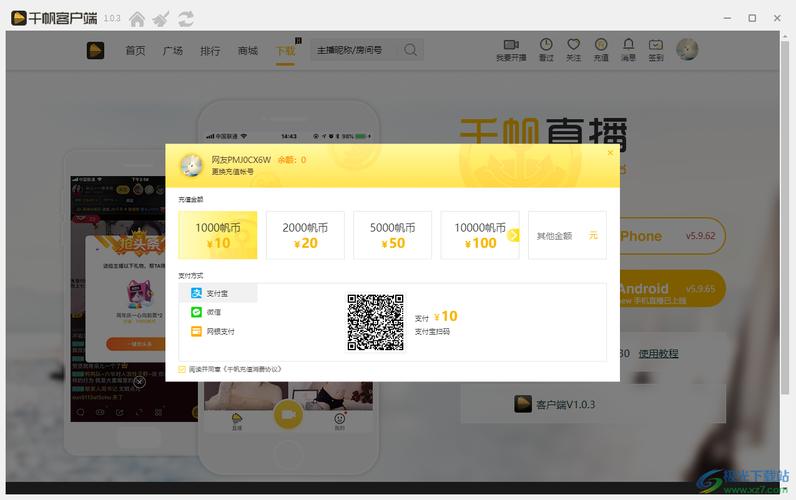This screenshot has height=500, width=796.
Task: Click 更换充值帐号 link
Action: 232,172
